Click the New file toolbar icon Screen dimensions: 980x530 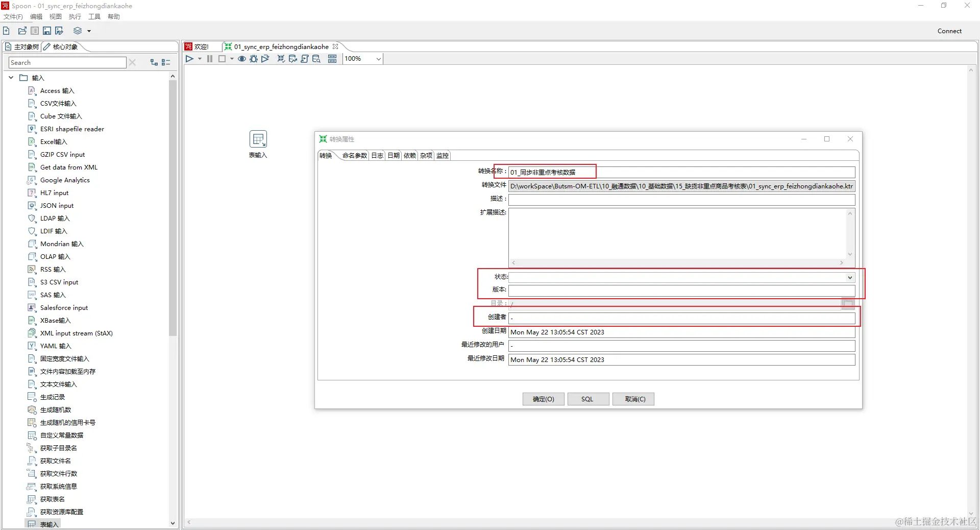click(6, 31)
